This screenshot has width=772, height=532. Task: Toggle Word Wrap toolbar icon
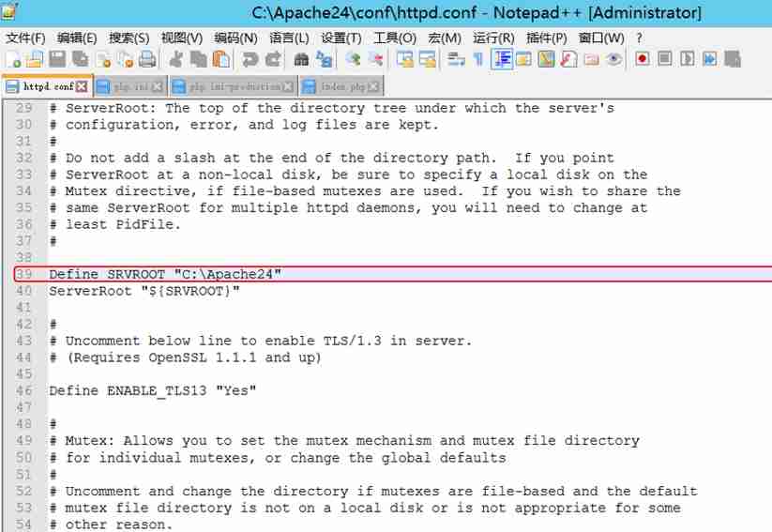[456, 60]
